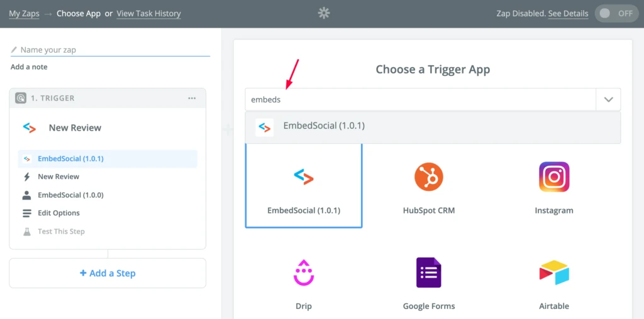Select the Google Forms app icon
644x319 pixels.
pyautogui.click(x=428, y=273)
